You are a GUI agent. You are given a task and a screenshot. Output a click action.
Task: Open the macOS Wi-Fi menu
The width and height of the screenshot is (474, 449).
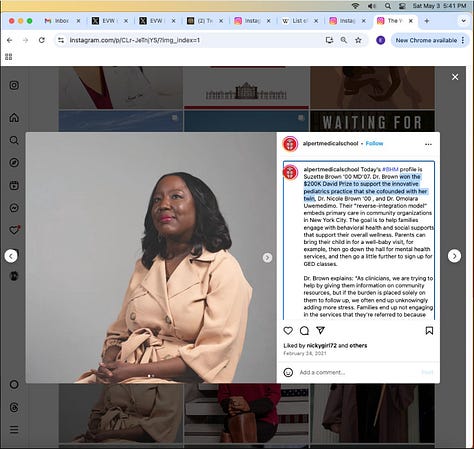pos(355,6)
